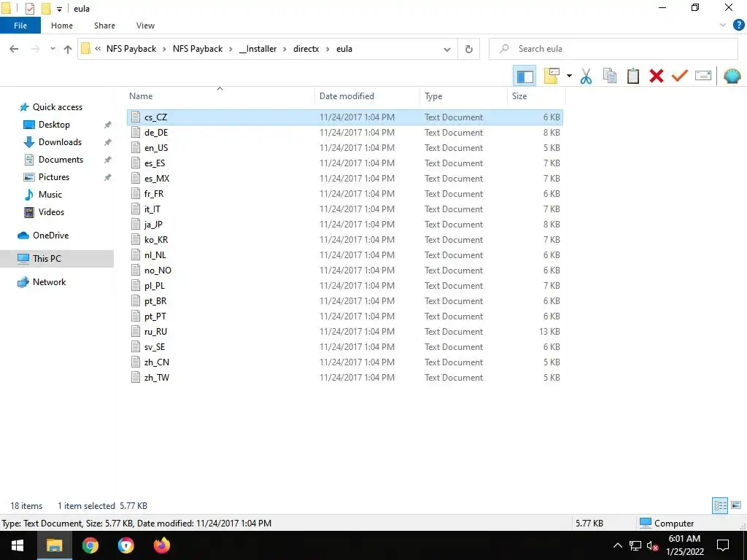Click the __Installer breadcrumb
This screenshot has width=747, height=560.
(x=258, y=49)
